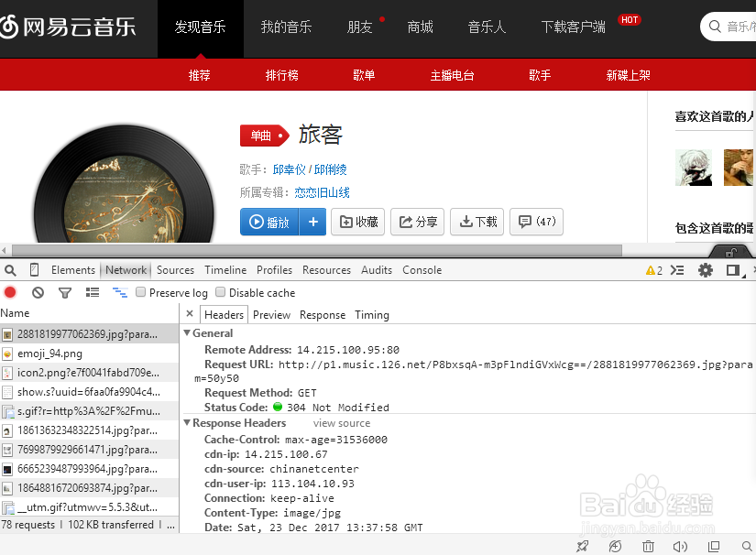Collapse the Response Headers section triangle
The height and width of the screenshot is (555, 756).
187,422
